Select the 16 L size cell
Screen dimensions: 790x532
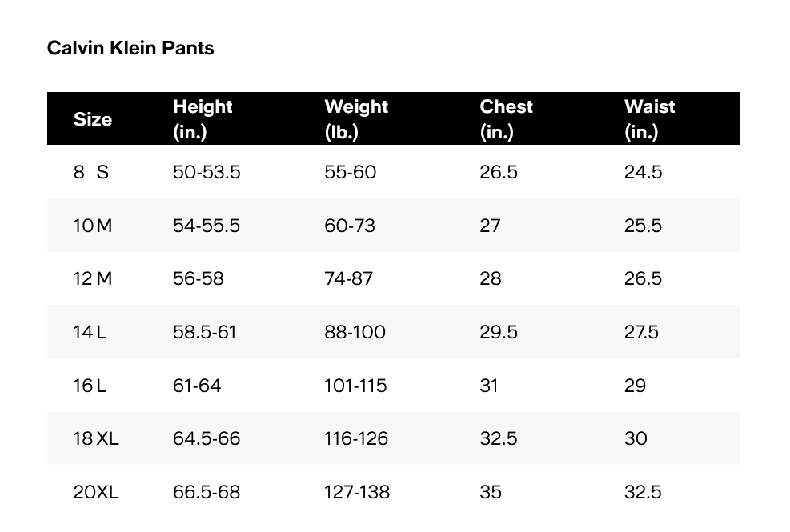pos(90,386)
